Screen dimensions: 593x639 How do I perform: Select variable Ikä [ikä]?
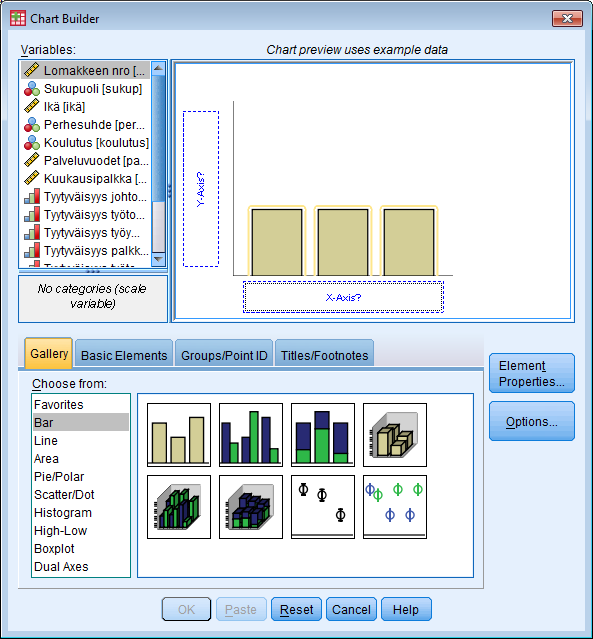click(86, 106)
